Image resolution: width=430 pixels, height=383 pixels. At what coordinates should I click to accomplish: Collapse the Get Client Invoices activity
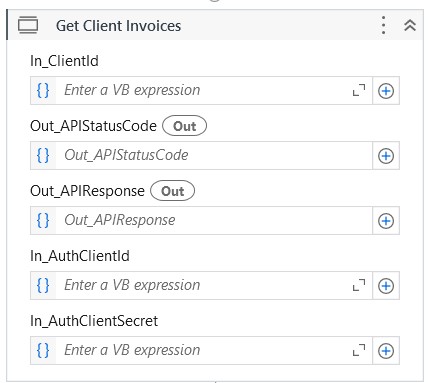pyautogui.click(x=410, y=25)
